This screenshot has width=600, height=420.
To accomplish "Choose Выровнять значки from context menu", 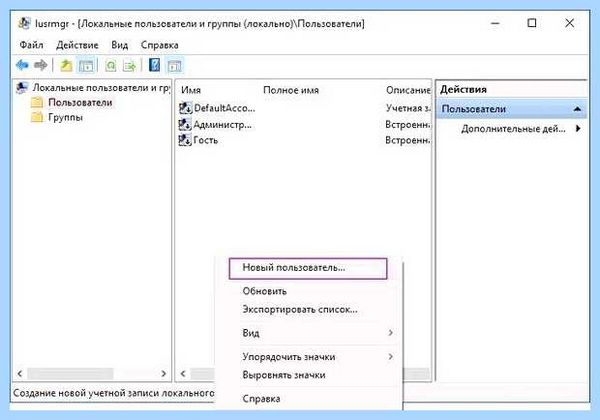I will (x=284, y=375).
